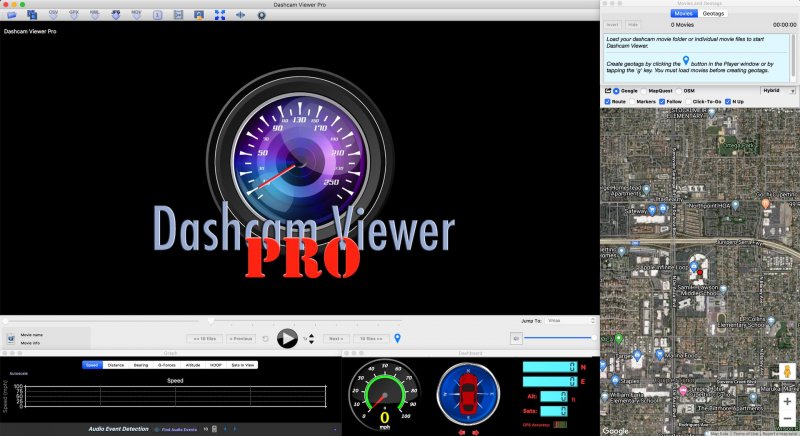Click the numbered '1' toolbar icon

tap(157, 15)
